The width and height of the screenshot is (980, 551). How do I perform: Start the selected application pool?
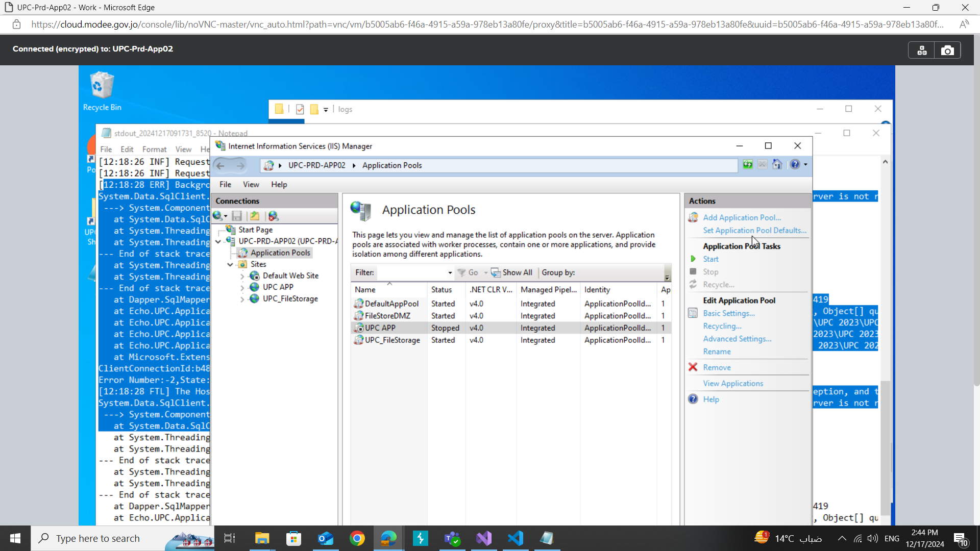tap(710, 259)
